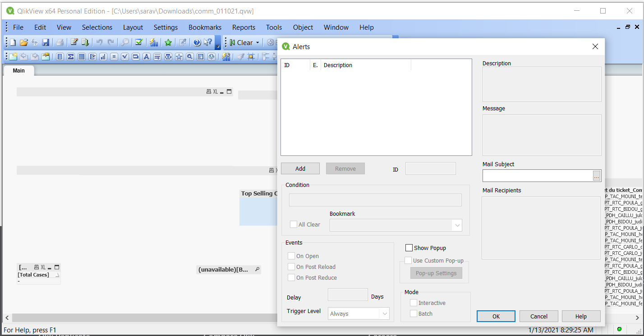Open a file with the folder icon
Screen dimensions: 644x336
pyautogui.click(x=24, y=42)
